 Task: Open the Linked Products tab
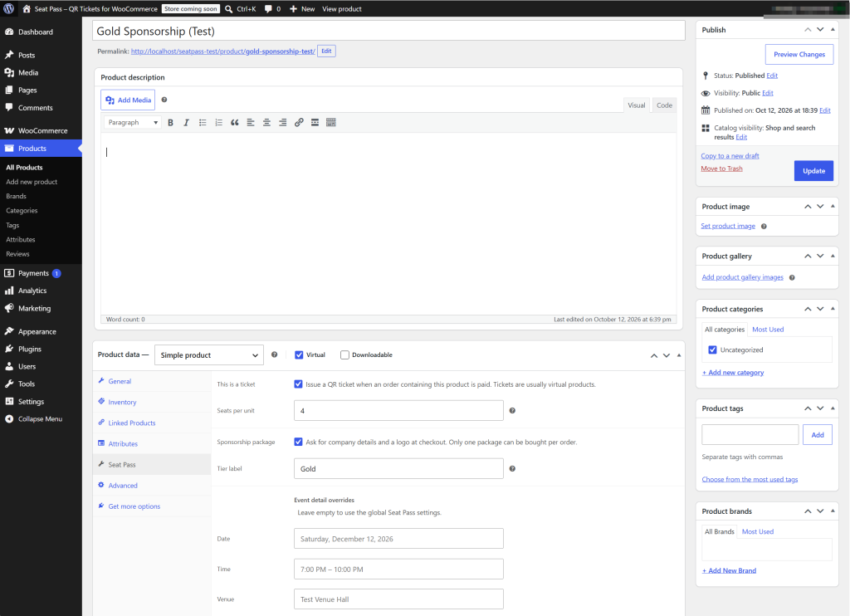pos(132,423)
